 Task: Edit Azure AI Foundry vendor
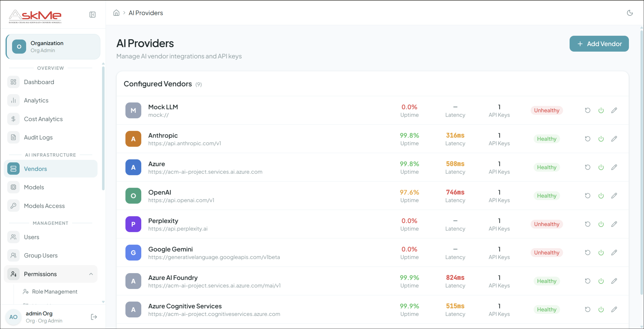pyautogui.click(x=614, y=281)
